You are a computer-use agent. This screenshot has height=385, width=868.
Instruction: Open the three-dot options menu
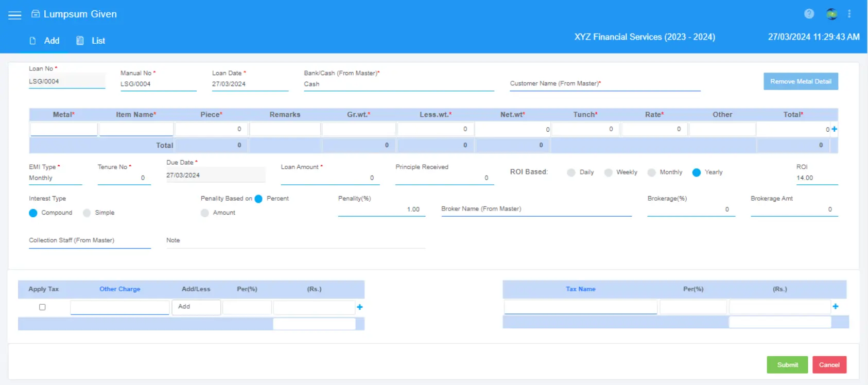849,14
